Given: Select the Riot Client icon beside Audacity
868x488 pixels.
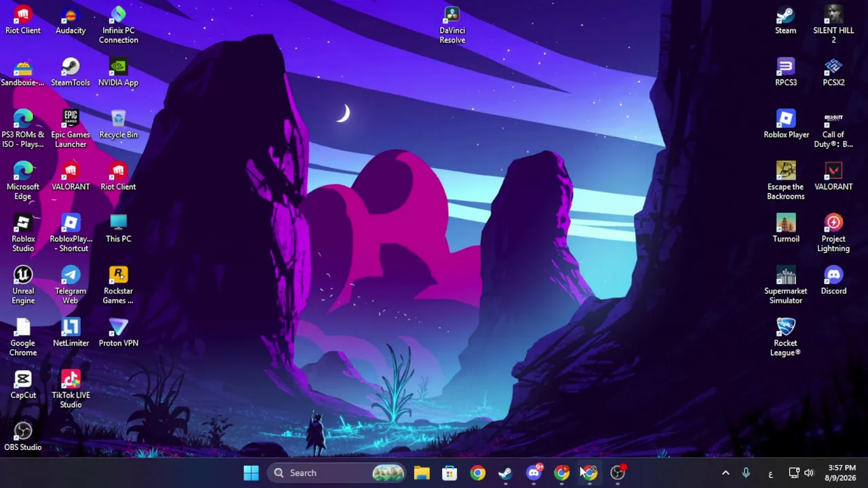Looking at the screenshot, I should pos(23,20).
